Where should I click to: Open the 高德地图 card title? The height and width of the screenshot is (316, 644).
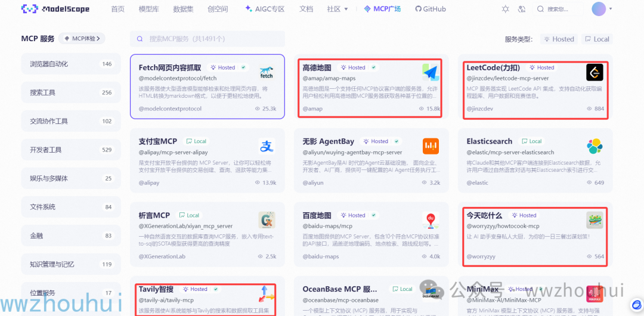coord(317,67)
